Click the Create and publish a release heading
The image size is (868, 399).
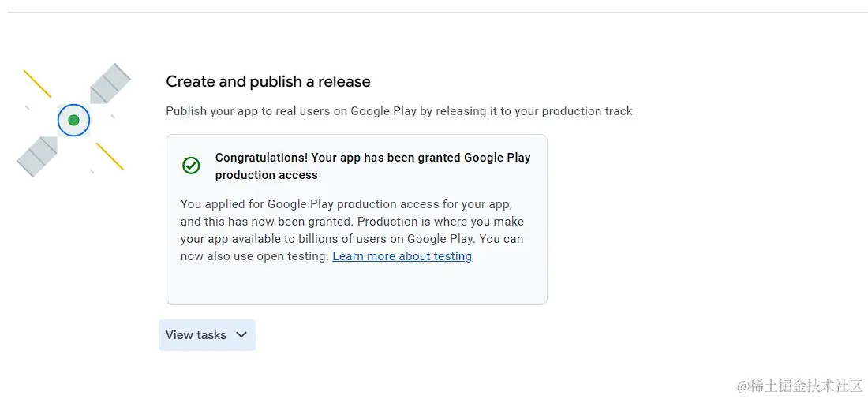[268, 82]
